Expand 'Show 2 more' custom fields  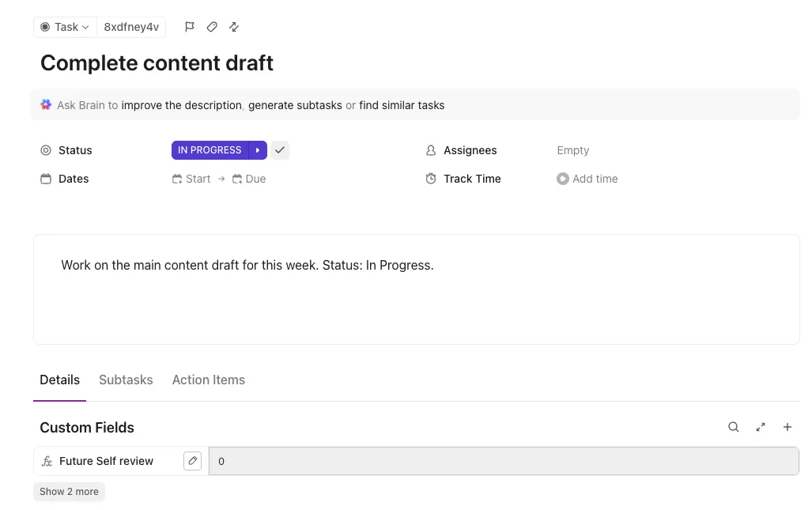coord(69,492)
